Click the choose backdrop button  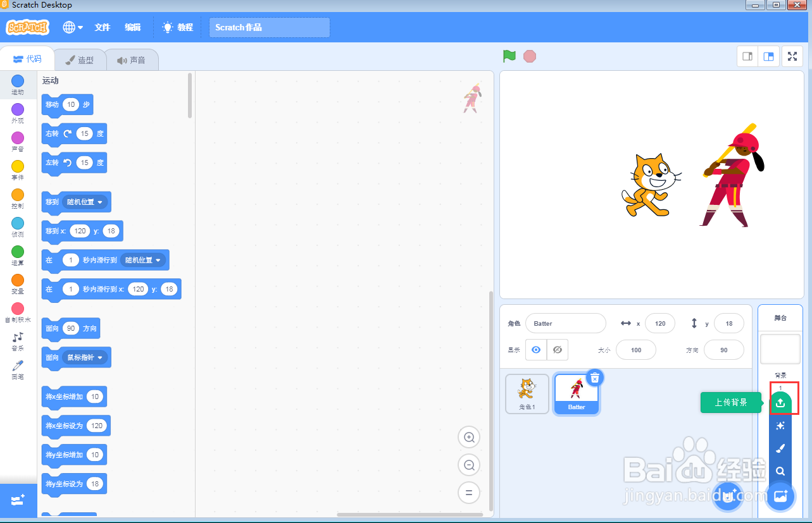pyautogui.click(x=780, y=497)
